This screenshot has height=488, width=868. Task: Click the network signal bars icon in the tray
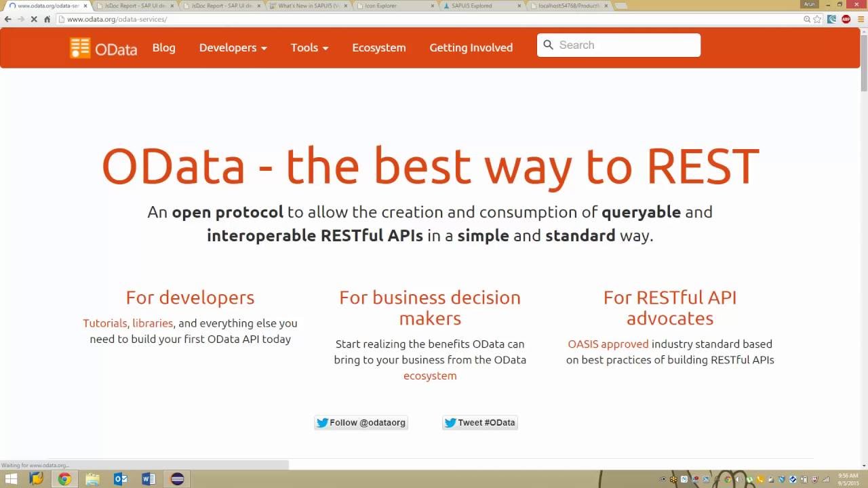[827, 480]
